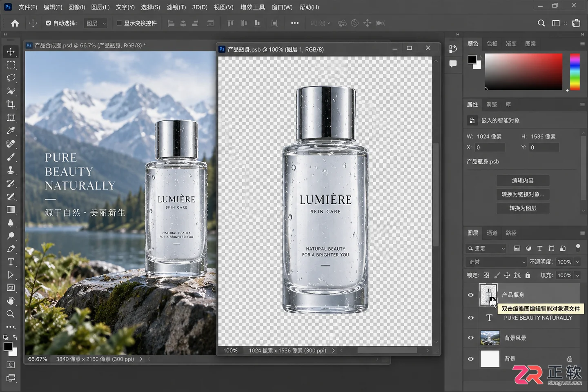Filter layers by smart object type
The width and height of the screenshot is (588, 392).
(x=563, y=248)
